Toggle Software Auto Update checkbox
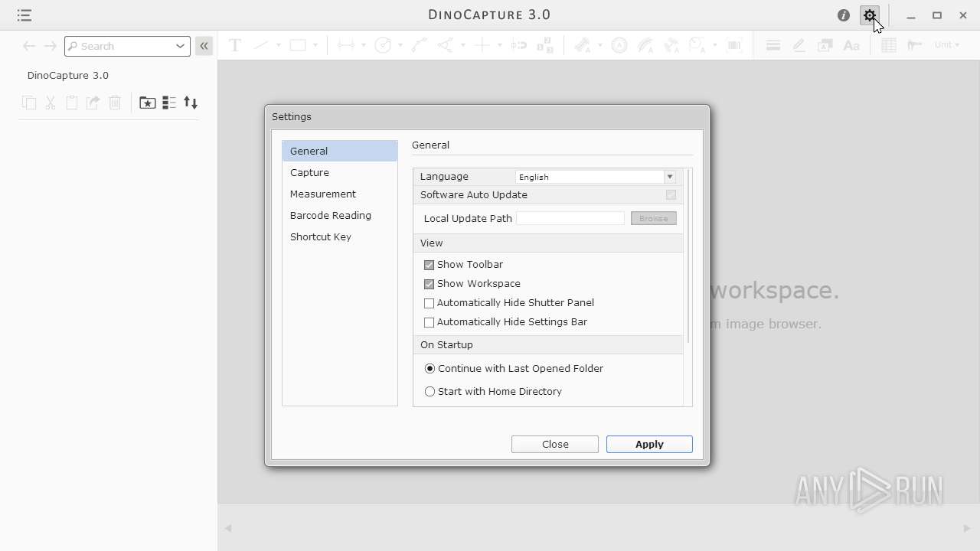Viewport: 980px width, 551px height. (x=671, y=195)
